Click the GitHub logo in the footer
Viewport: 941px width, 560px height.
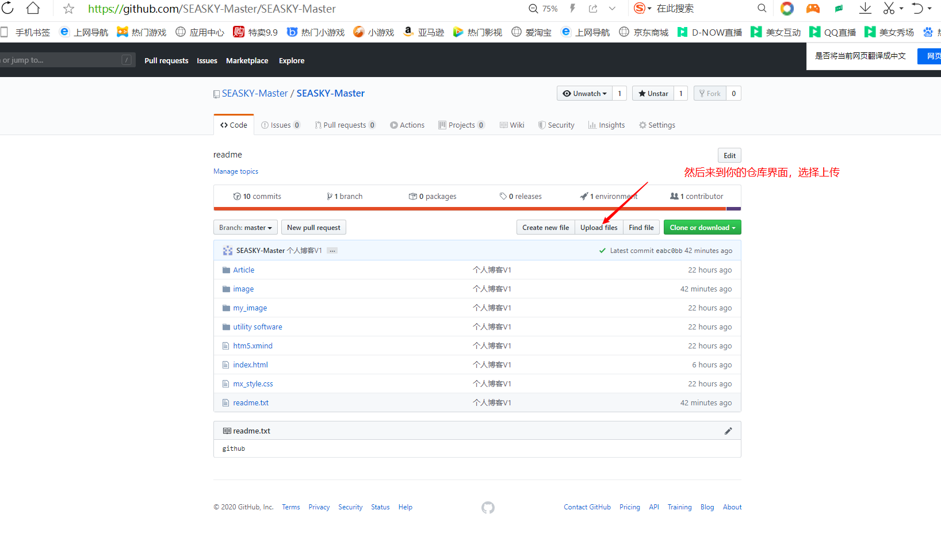488,507
